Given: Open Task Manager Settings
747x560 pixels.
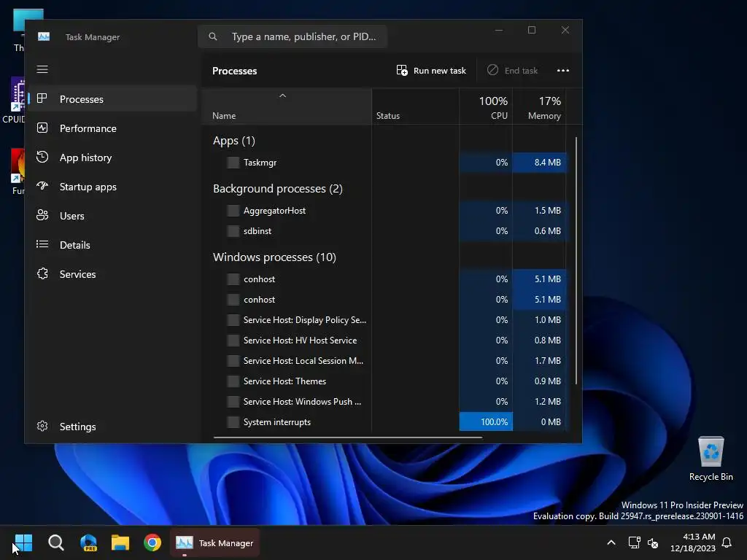Looking at the screenshot, I should [x=113, y=426].
